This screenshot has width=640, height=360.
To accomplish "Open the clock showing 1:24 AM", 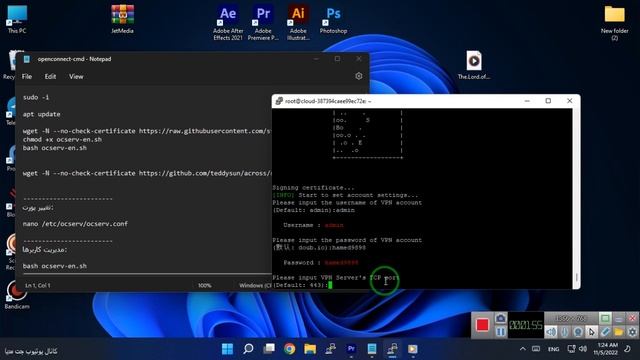I will (606, 349).
